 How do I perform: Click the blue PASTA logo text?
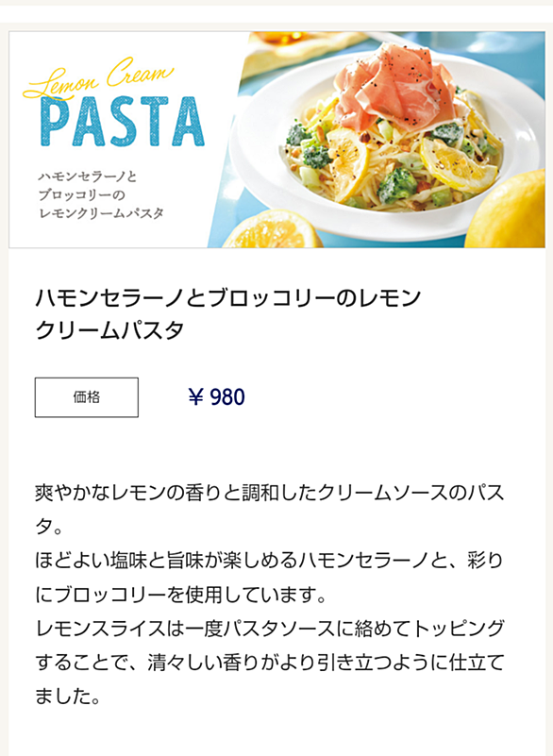[123, 122]
